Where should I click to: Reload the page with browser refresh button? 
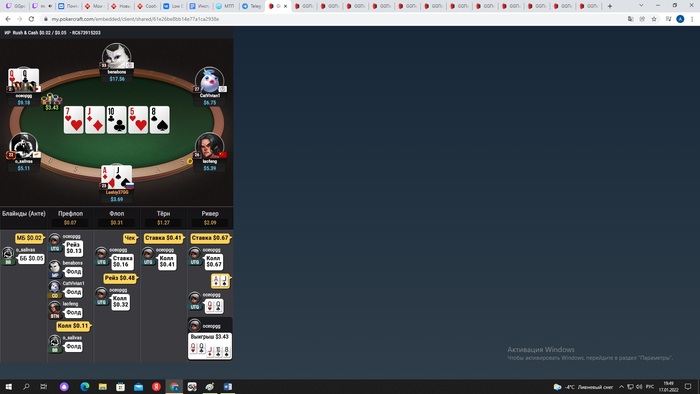31,19
